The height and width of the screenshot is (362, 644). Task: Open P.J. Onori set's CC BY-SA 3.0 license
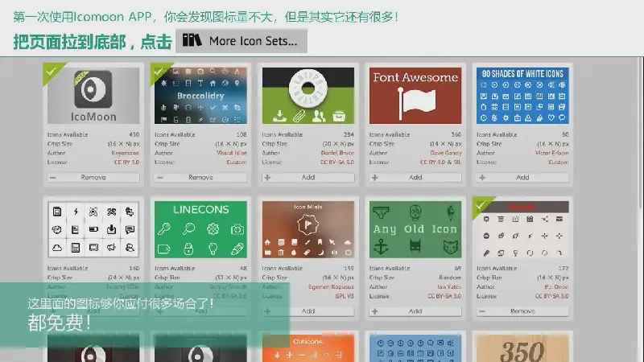[551, 296]
